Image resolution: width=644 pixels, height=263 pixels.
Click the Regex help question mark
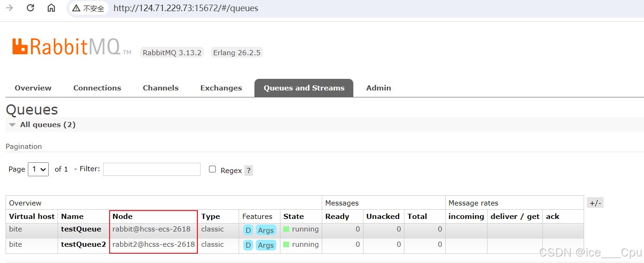pyautogui.click(x=248, y=171)
